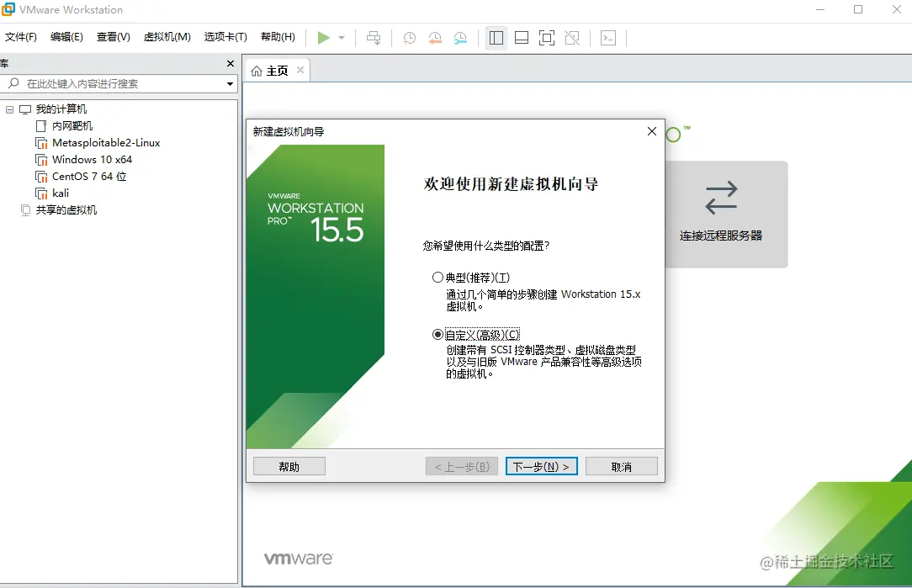This screenshot has height=588, width=912.
Task: Click the unity mode toolbar icon
Action: pyautogui.click(x=572, y=39)
